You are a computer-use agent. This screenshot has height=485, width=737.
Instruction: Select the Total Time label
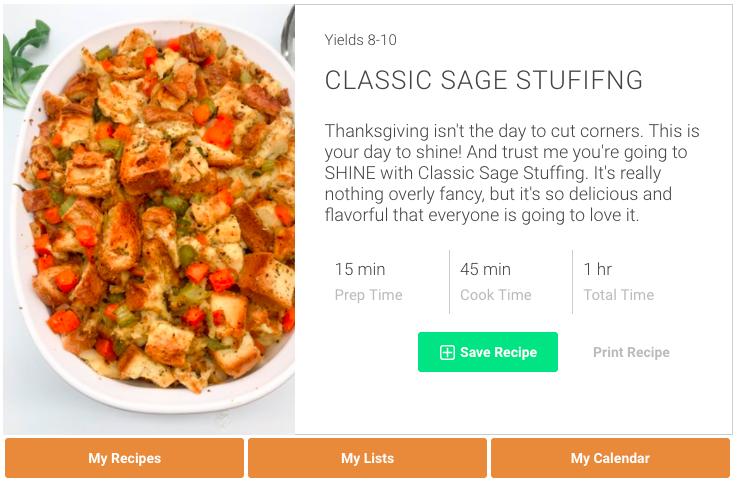618,295
